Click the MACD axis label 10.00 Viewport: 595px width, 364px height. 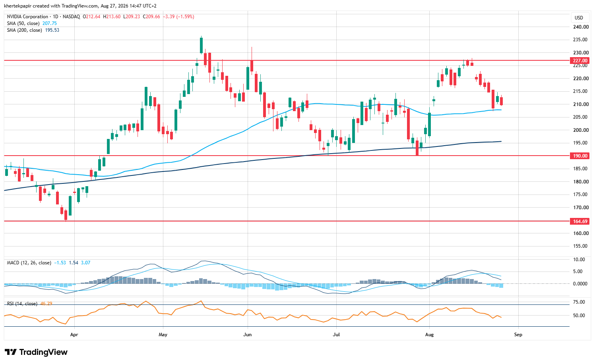click(x=579, y=260)
